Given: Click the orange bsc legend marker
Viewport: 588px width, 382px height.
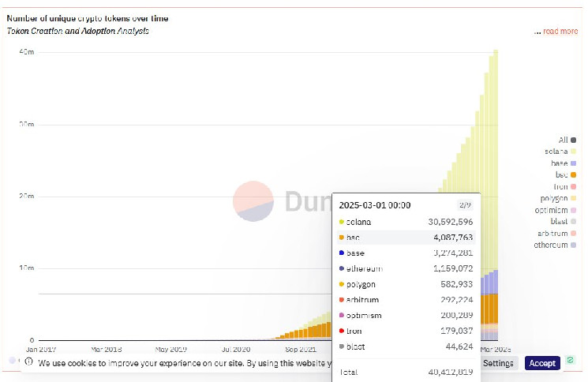Looking at the screenshot, I should 573,174.
